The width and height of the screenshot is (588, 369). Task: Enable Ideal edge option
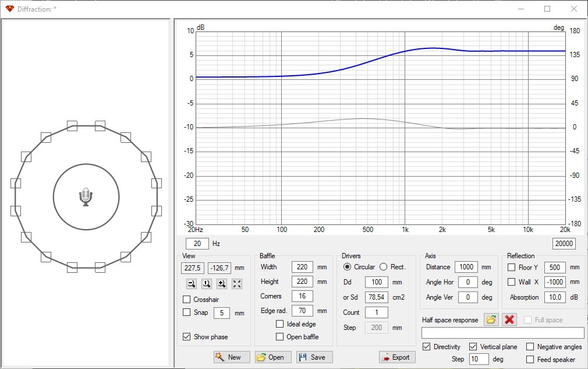(x=280, y=324)
